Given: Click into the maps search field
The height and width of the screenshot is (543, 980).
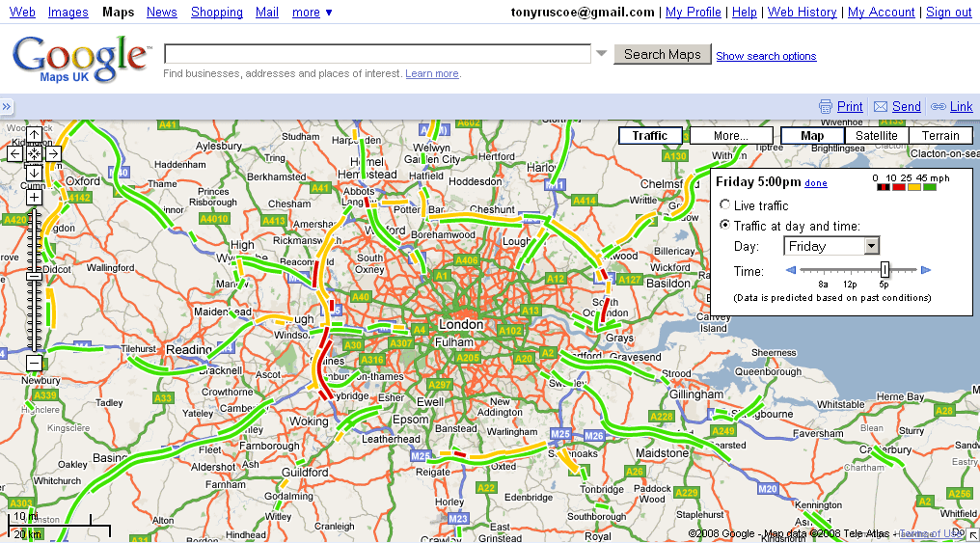Looking at the screenshot, I should tap(377, 54).
